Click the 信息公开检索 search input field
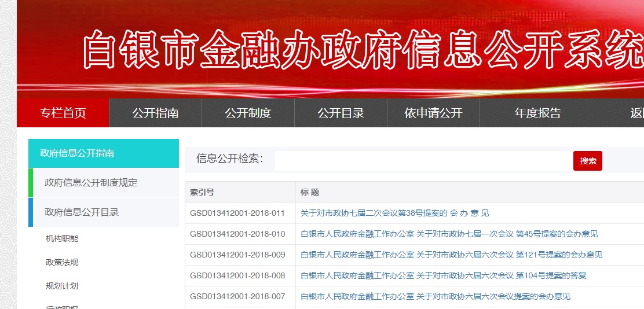Image resolution: width=644 pixels, height=309 pixels. point(423,160)
